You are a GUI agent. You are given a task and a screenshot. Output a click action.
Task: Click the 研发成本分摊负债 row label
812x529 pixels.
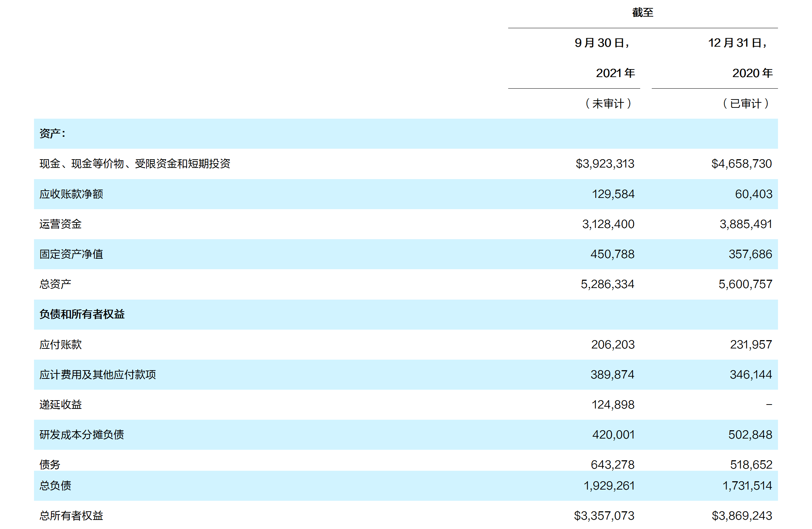coord(82,435)
